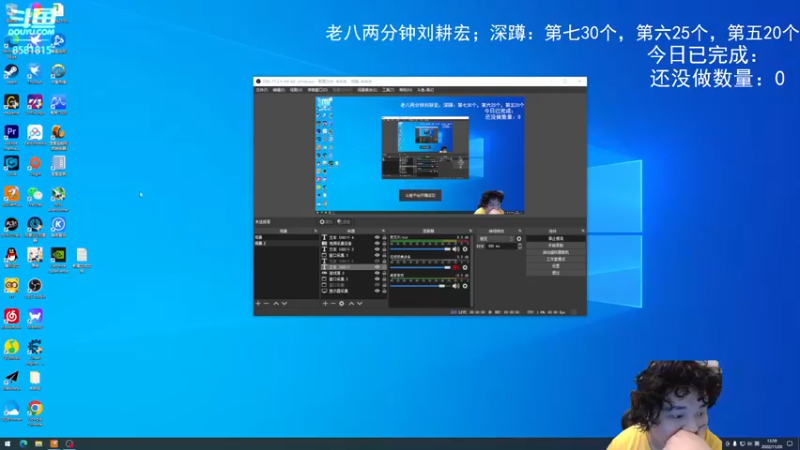
Task: Add a new source with plus icon
Action: tap(325, 304)
